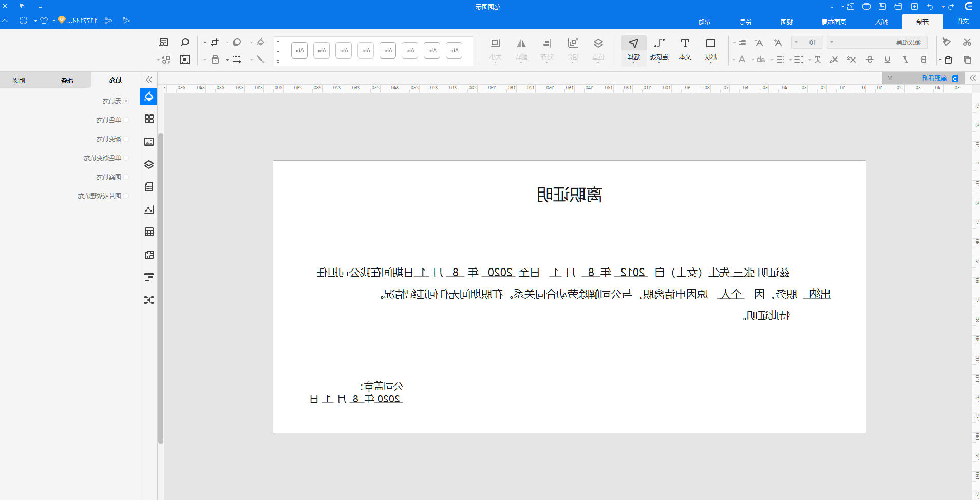This screenshot has width=980, height=500.
Task: Click the magnifier search icon
Action: coord(185,42)
